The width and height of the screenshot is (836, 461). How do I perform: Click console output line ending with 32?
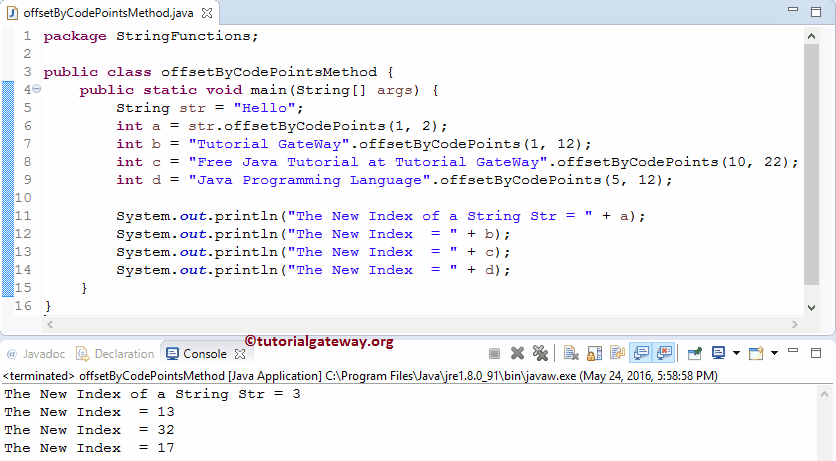90,430
